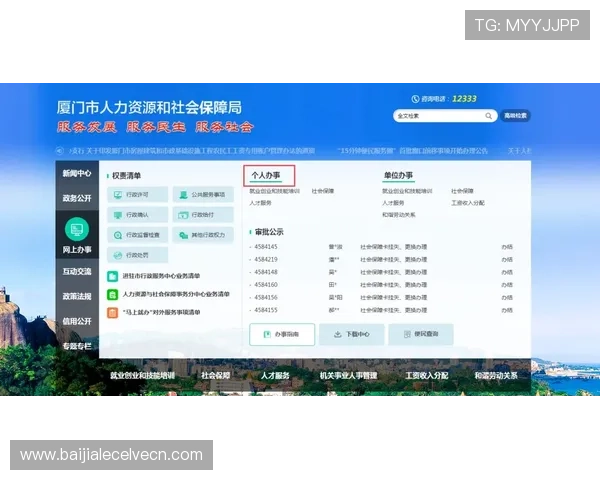Open 公共服务事项 in 权责清单
The width and height of the screenshot is (600, 480).
(203, 194)
